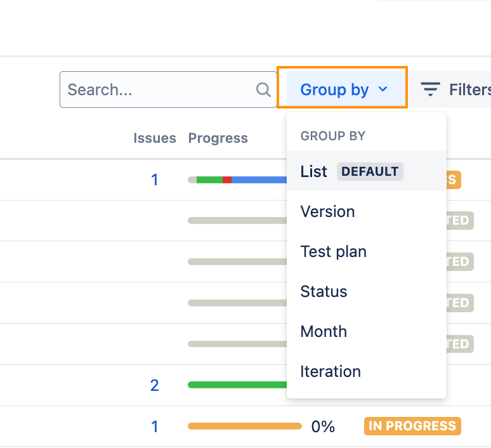Screen dimensions: 491x448
Task: Click the search magnifier icon
Action: [x=263, y=89]
